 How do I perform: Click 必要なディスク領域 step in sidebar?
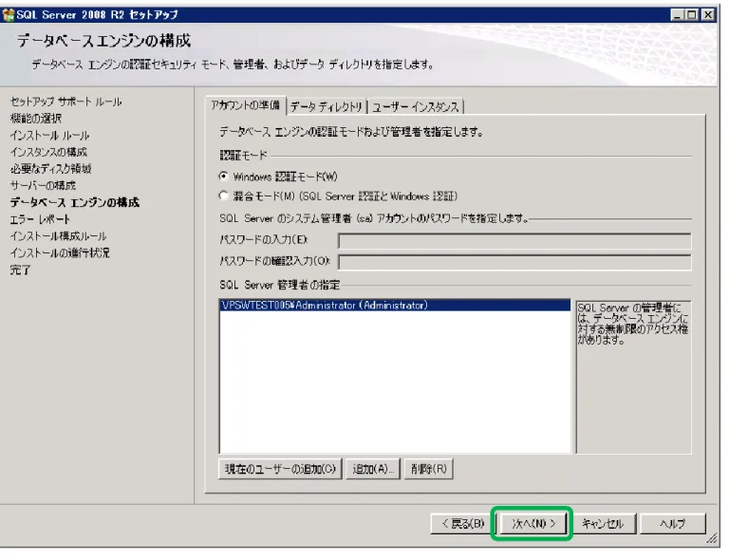pyautogui.click(x=50, y=169)
